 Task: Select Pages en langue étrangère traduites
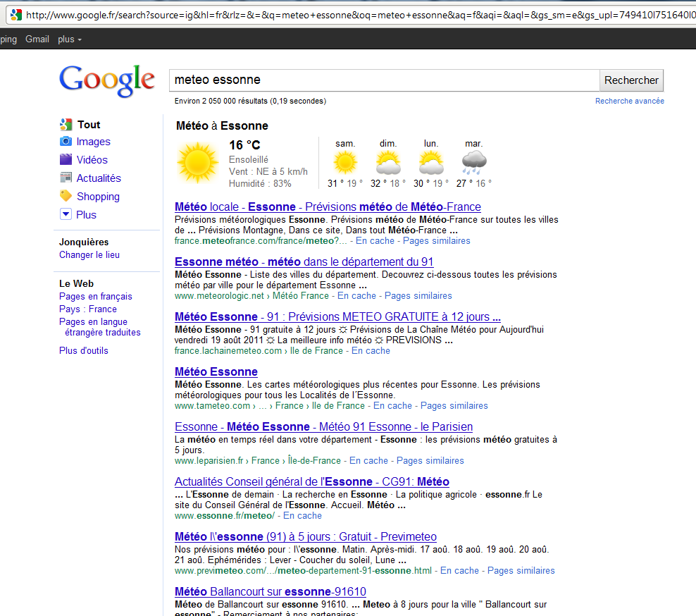coord(100,327)
